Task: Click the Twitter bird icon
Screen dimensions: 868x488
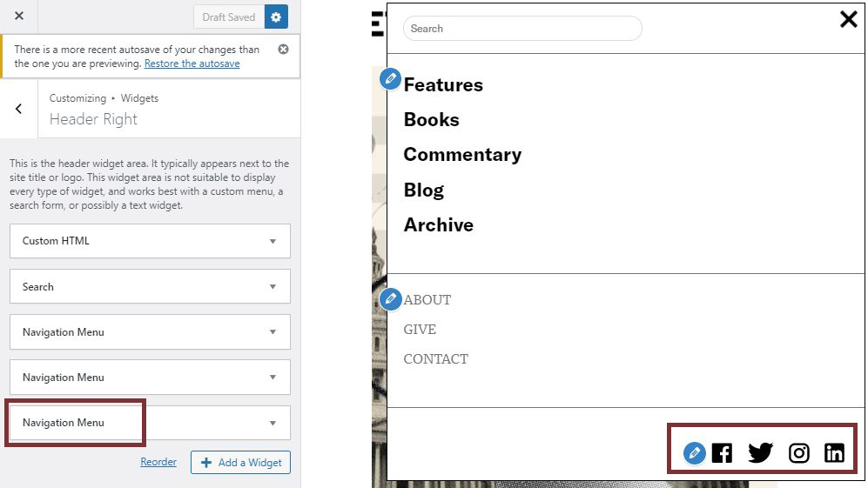Action: point(760,453)
